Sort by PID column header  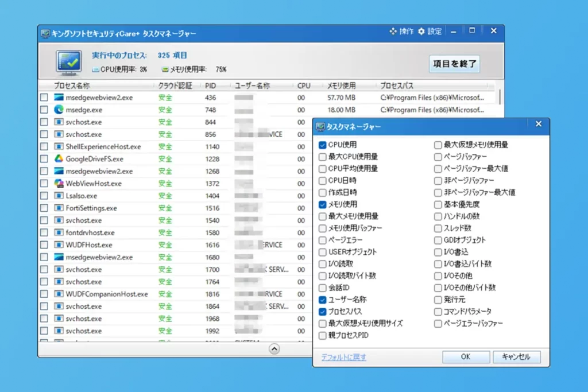210,86
